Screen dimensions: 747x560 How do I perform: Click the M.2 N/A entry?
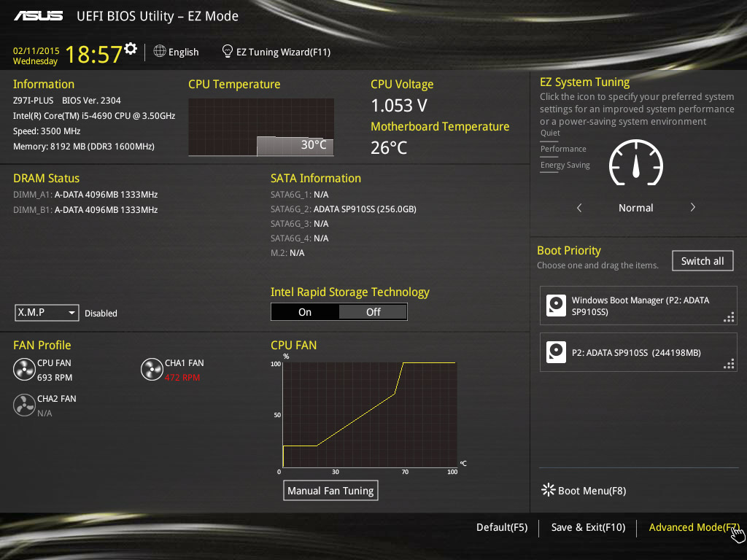point(287,253)
